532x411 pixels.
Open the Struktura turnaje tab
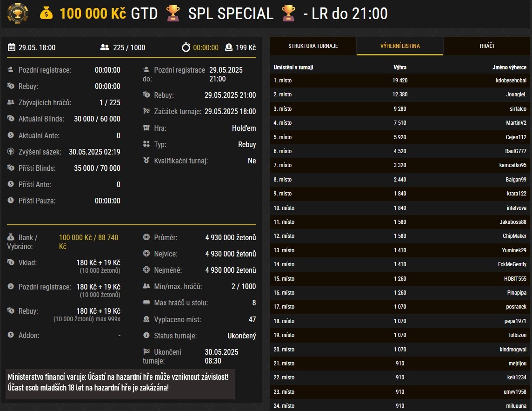pos(313,46)
